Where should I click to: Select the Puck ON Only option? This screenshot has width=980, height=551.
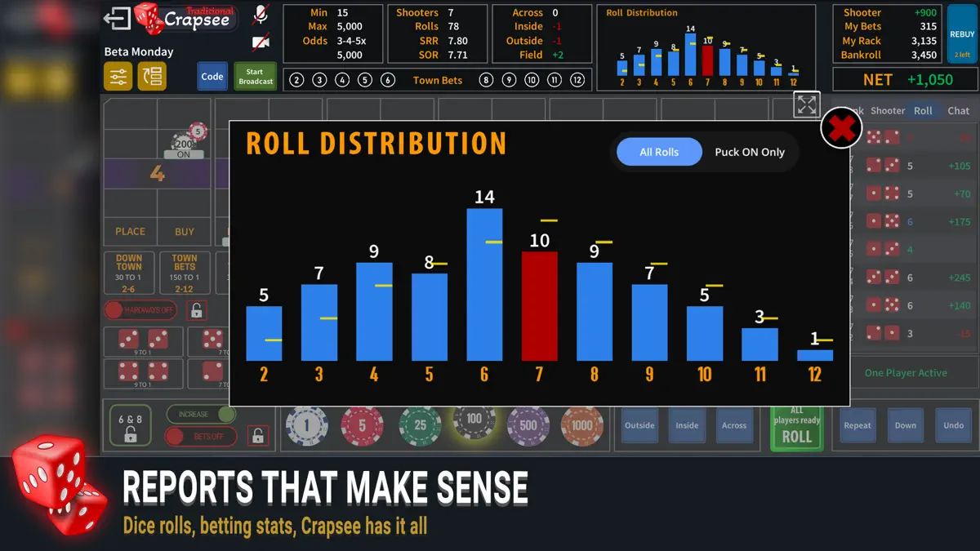[x=750, y=152]
